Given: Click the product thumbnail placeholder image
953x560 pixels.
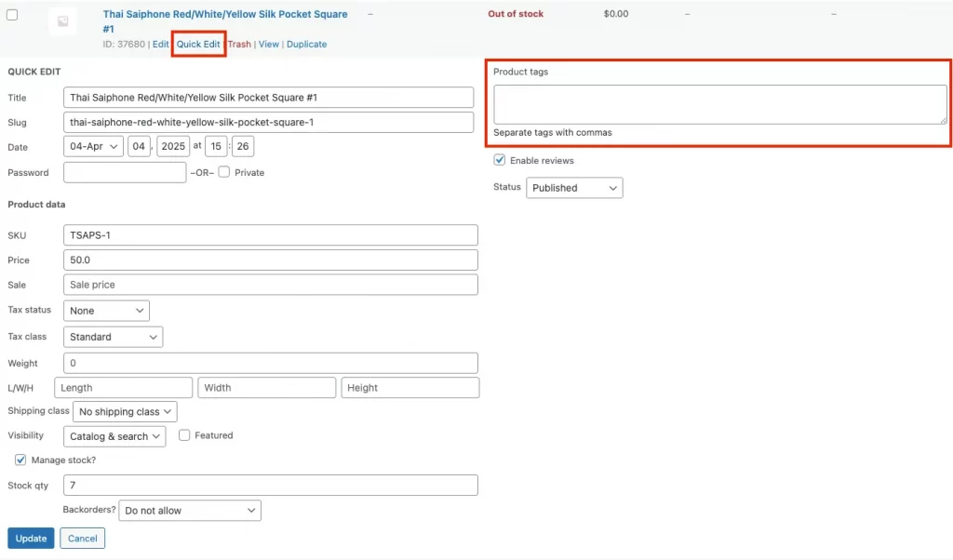Looking at the screenshot, I should tap(62, 21).
